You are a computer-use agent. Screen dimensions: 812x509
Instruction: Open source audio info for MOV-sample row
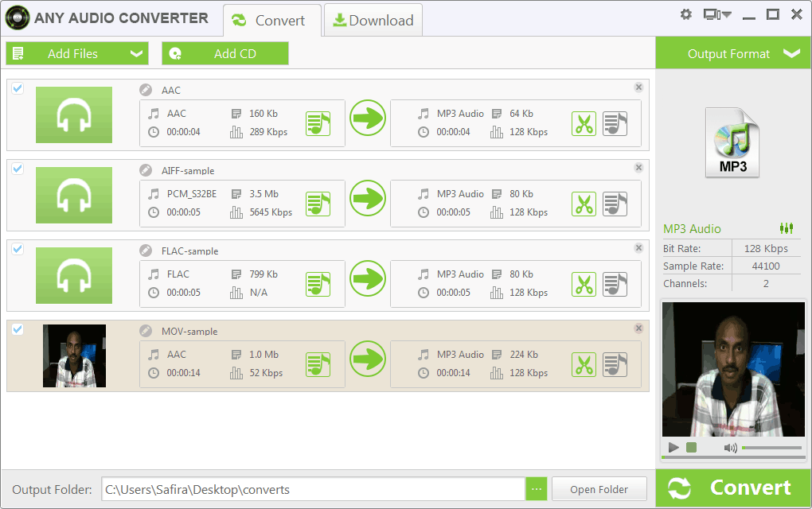[318, 364]
